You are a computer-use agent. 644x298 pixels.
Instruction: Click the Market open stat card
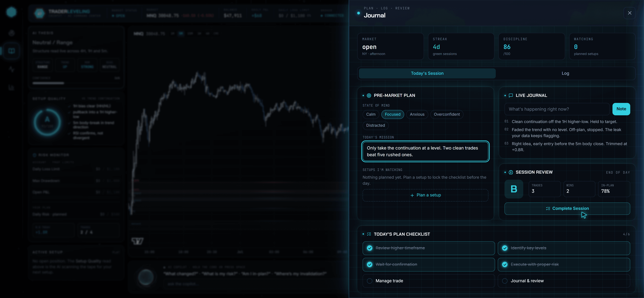pyautogui.click(x=390, y=46)
